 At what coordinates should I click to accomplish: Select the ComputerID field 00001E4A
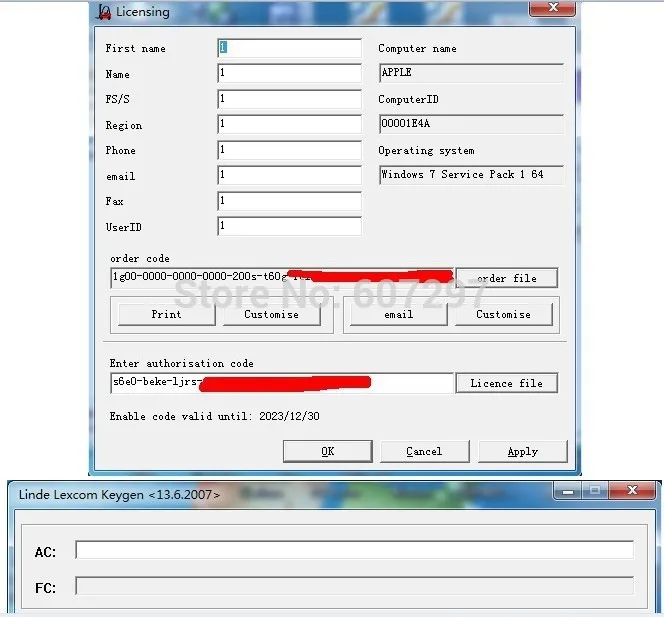[x=471, y=124]
